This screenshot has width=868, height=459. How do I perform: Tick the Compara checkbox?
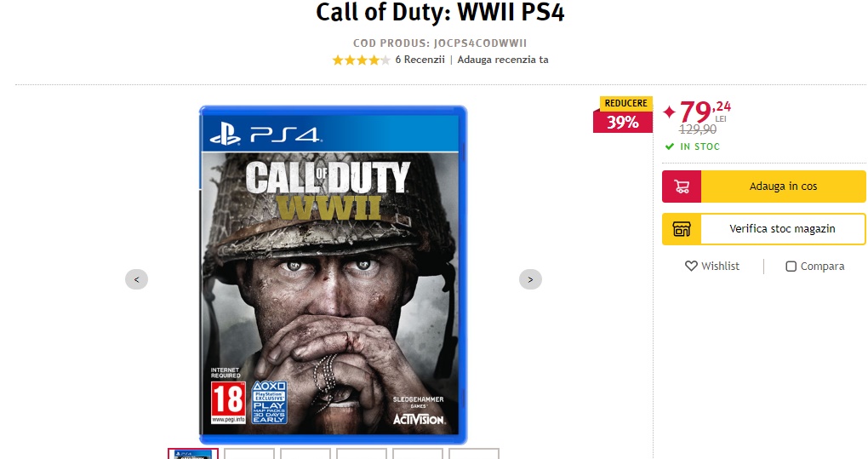pyautogui.click(x=791, y=267)
